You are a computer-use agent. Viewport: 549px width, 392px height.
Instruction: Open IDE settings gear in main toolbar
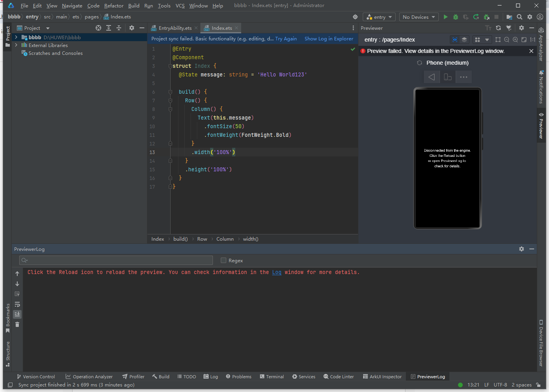[x=530, y=17]
